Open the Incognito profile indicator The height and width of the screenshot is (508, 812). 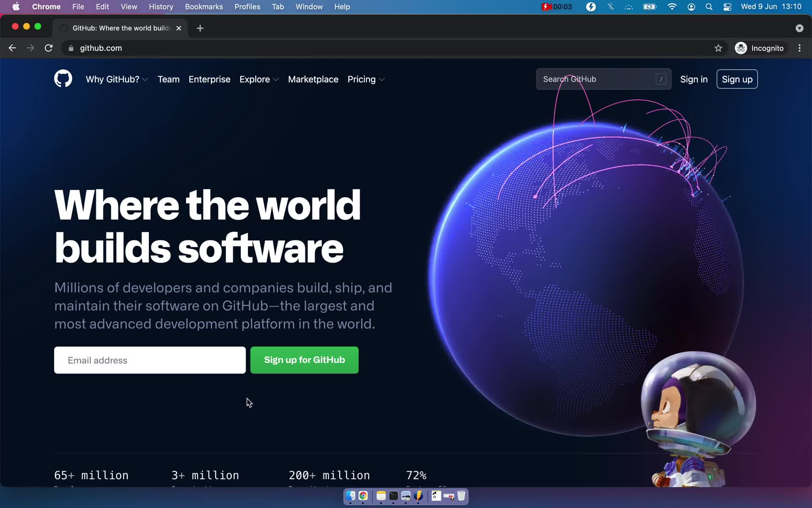point(760,48)
